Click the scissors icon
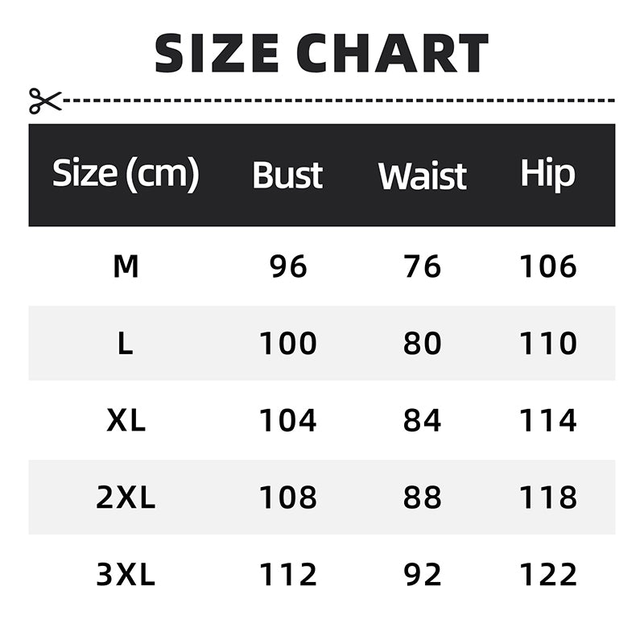 pyautogui.click(x=44, y=101)
